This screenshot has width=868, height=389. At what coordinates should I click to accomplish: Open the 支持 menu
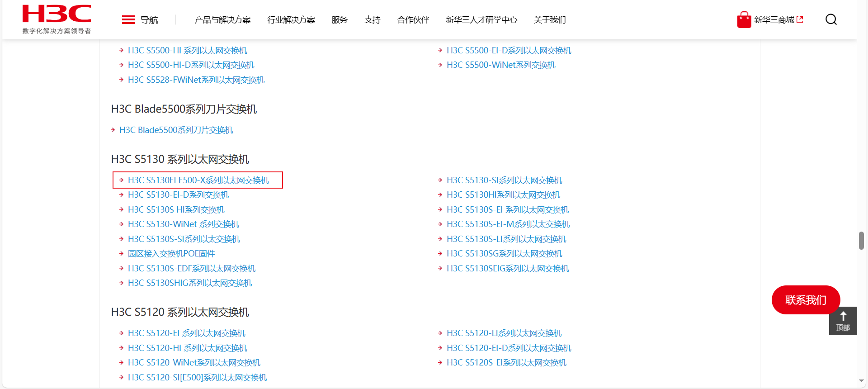pos(373,20)
